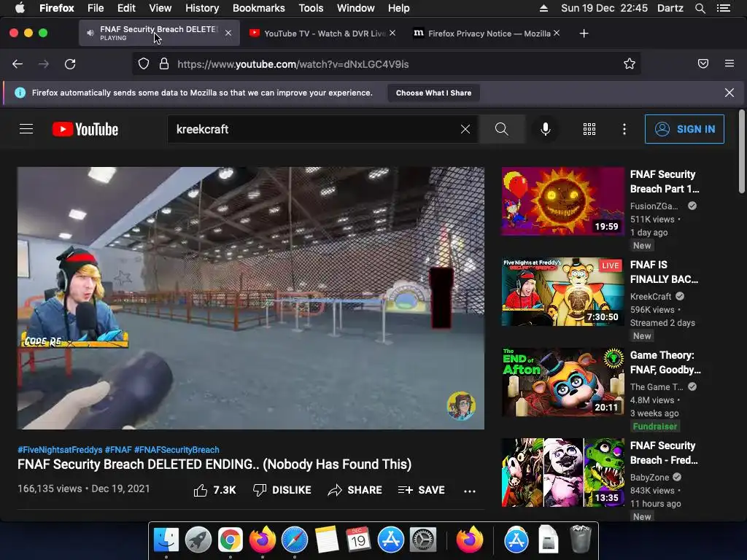The width and height of the screenshot is (747, 560).
Task: Open the BabyZone FNAF video thumbnail
Action: point(562,472)
